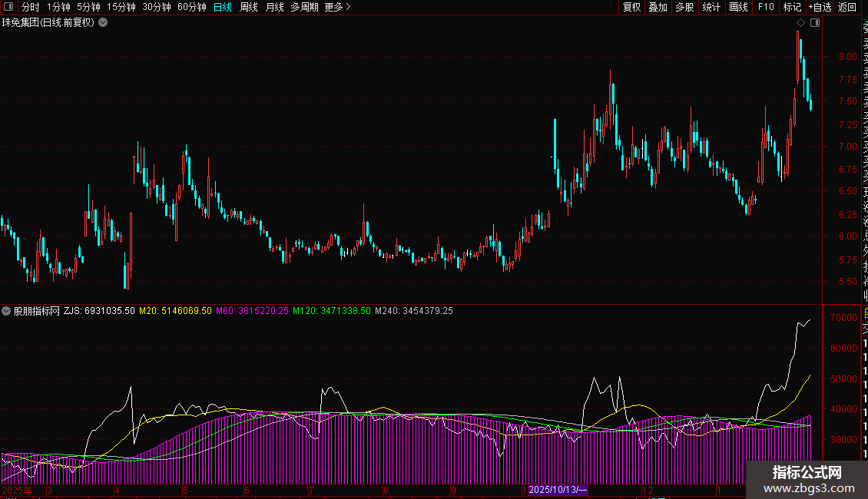
Task: Open dropdown next to 珠免集团 title
Action: pyautogui.click(x=103, y=23)
